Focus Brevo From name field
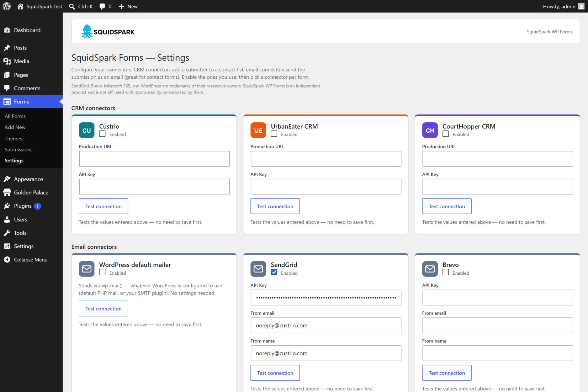 (497, 353)
